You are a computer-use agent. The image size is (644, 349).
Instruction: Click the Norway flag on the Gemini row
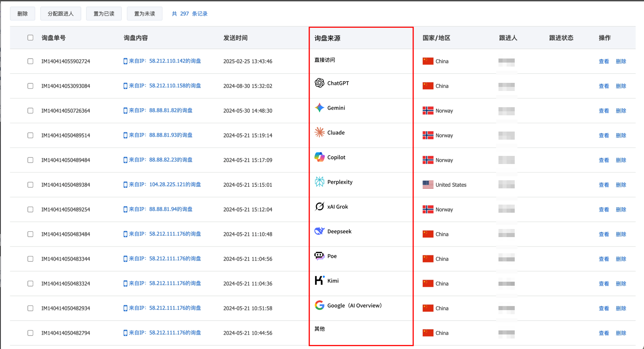(428, 111)
